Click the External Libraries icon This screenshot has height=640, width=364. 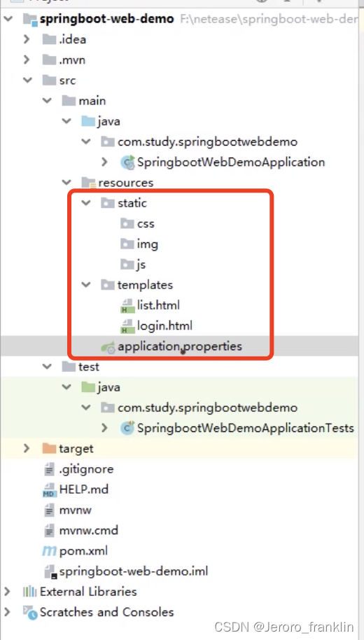pos(30,592)
